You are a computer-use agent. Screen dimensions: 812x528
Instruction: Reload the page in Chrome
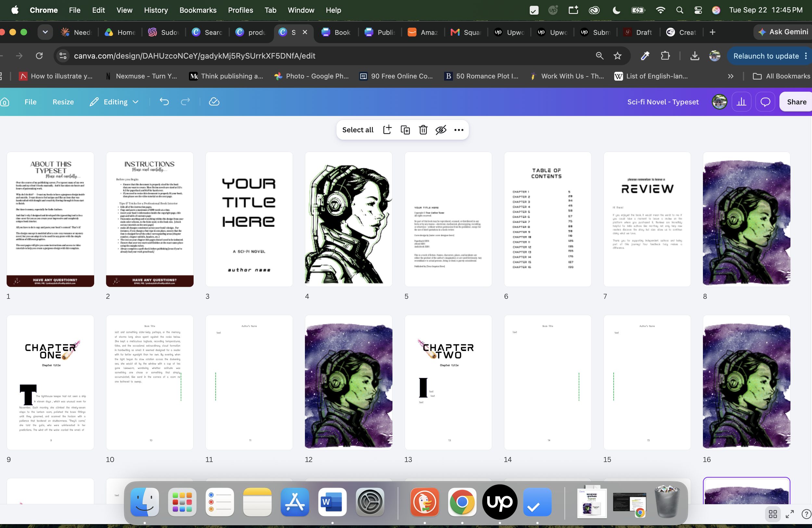click(x=39, y=56)
